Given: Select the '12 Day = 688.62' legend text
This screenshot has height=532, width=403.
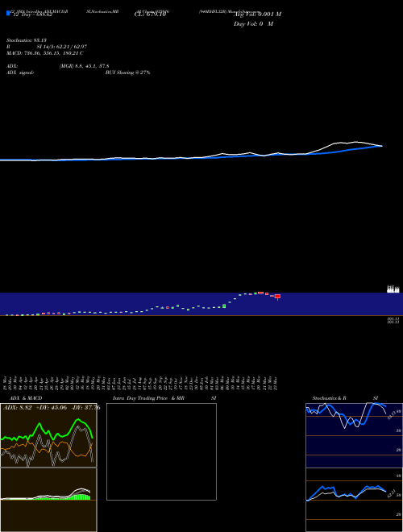Looking at the screenshot, I should (32, 15).
